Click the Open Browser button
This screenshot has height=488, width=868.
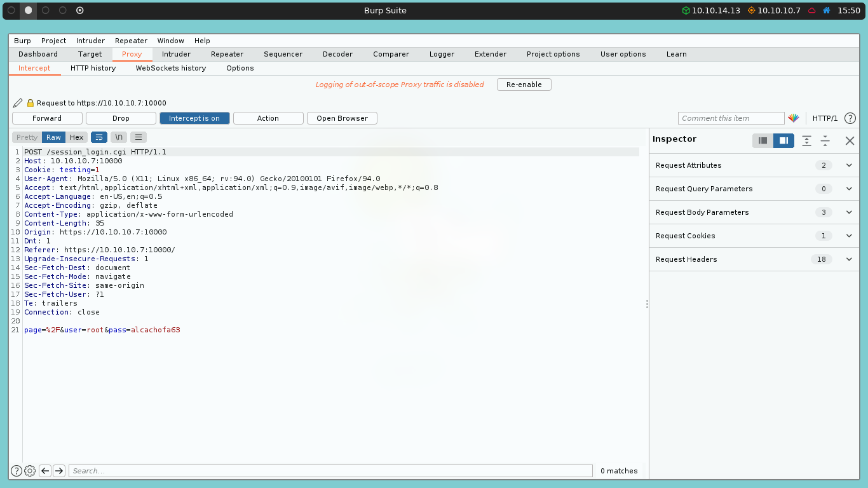click(x=342, y=118)
